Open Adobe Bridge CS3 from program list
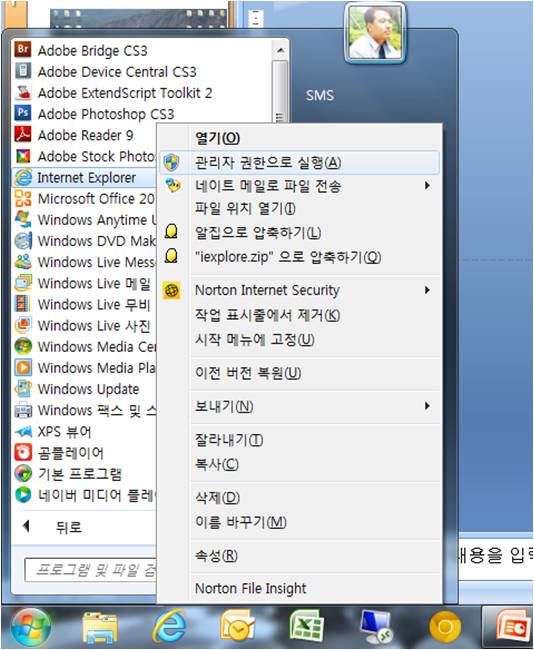This screenshot has height=650, width=534. [81, 51]
